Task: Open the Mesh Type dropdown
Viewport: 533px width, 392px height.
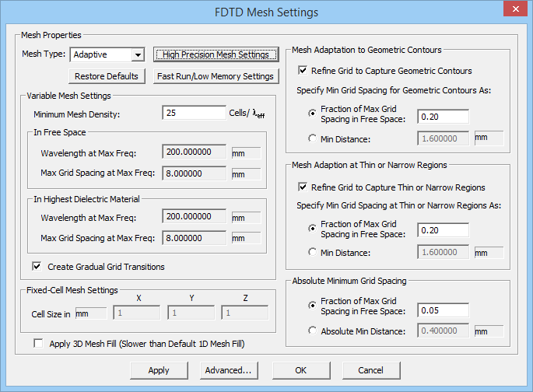Action: pos(138,54)
